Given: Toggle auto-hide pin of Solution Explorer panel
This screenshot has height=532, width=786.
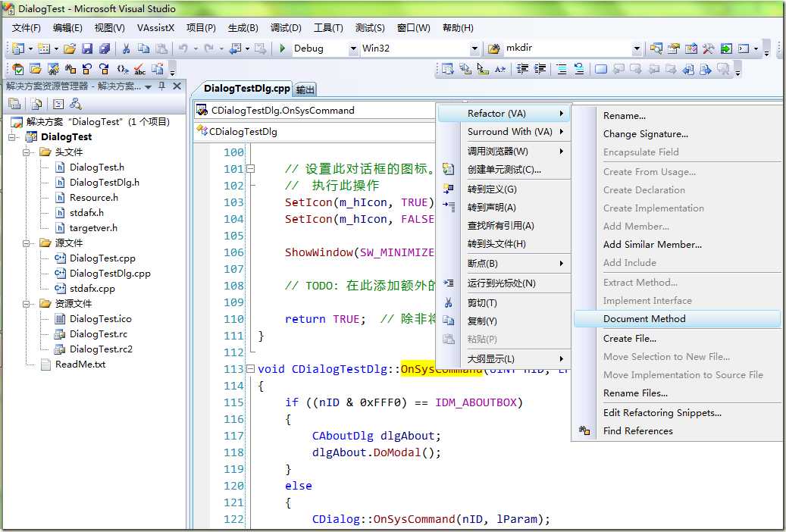Looking at the screenshot, I should click(x=162, y=86).
